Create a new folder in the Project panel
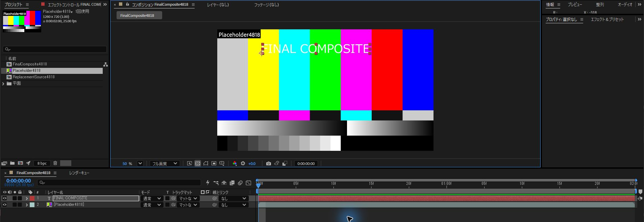 (13, 163)
